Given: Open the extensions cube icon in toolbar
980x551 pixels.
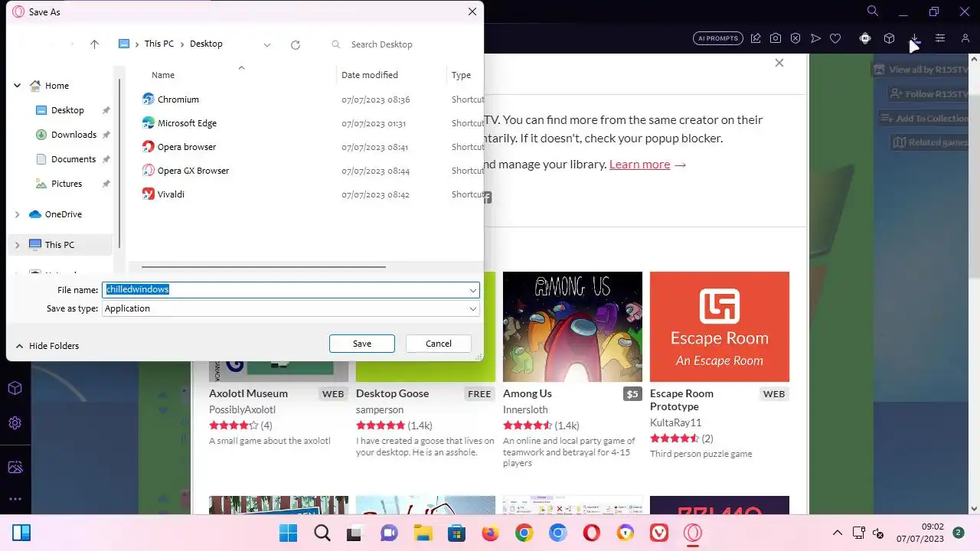Looking at the screenshot, I should [x=889, y=38].
